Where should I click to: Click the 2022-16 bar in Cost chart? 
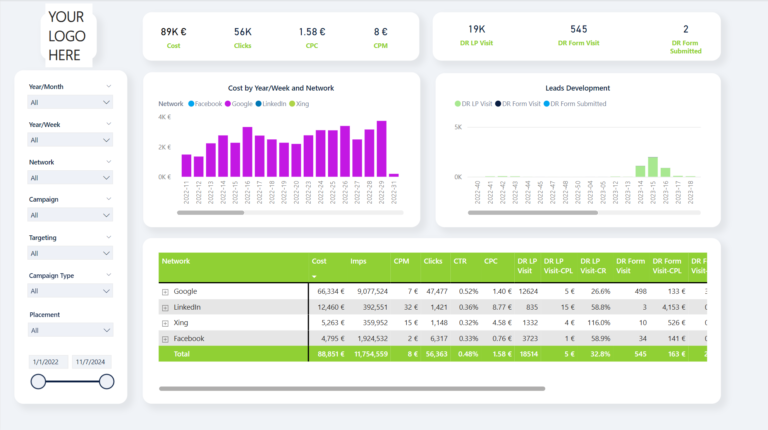(x=247, y=152)
